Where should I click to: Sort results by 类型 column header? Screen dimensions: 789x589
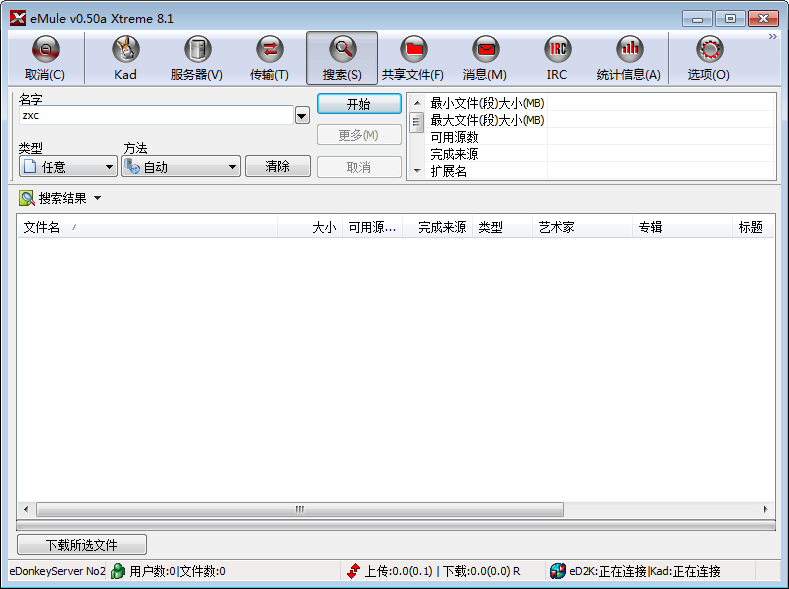(502, 227)
